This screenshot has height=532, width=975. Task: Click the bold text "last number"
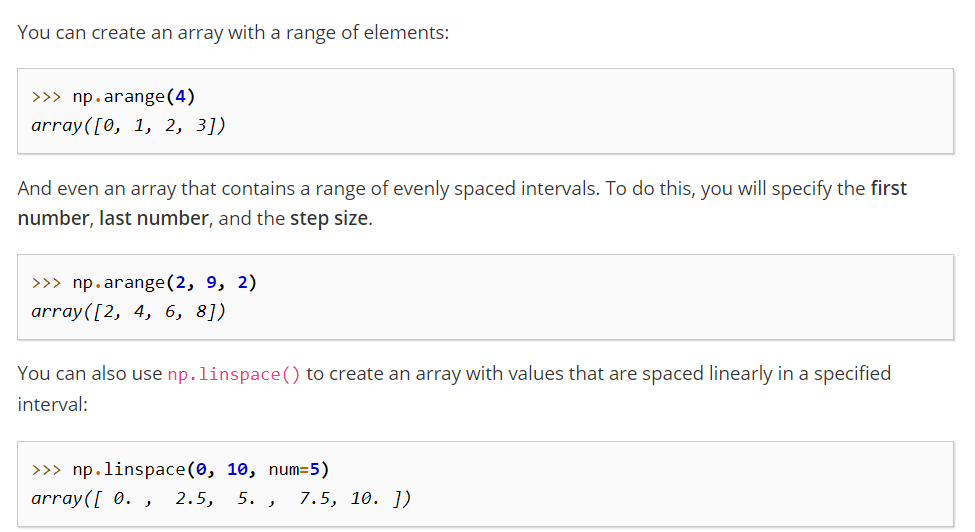point(154,219)
